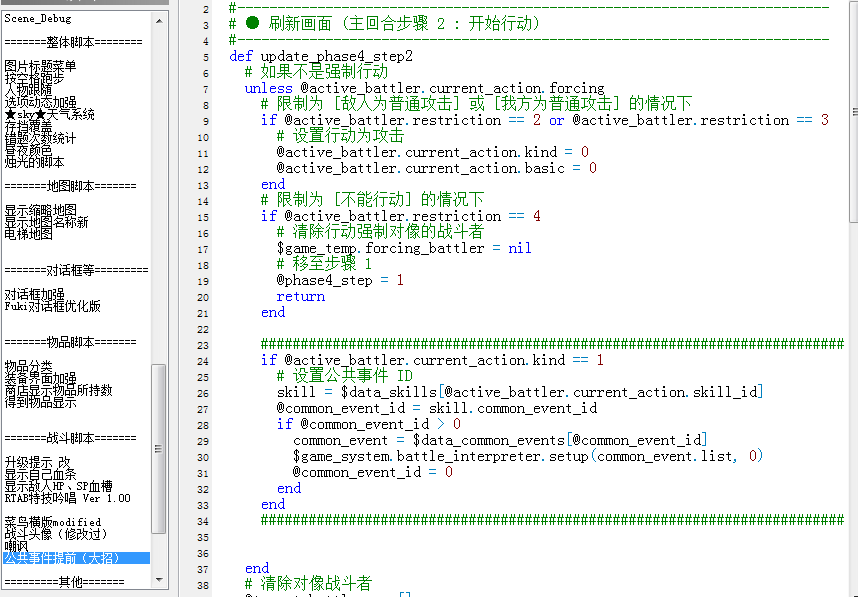
Task: Select the ★sky★天气系统 script
Action: [x=50, y=115]
